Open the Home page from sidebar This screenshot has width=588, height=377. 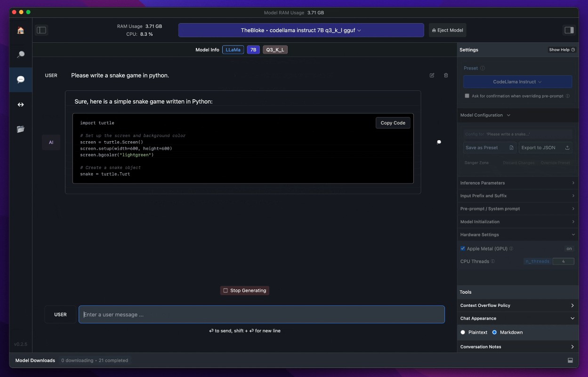pos(21,31)
